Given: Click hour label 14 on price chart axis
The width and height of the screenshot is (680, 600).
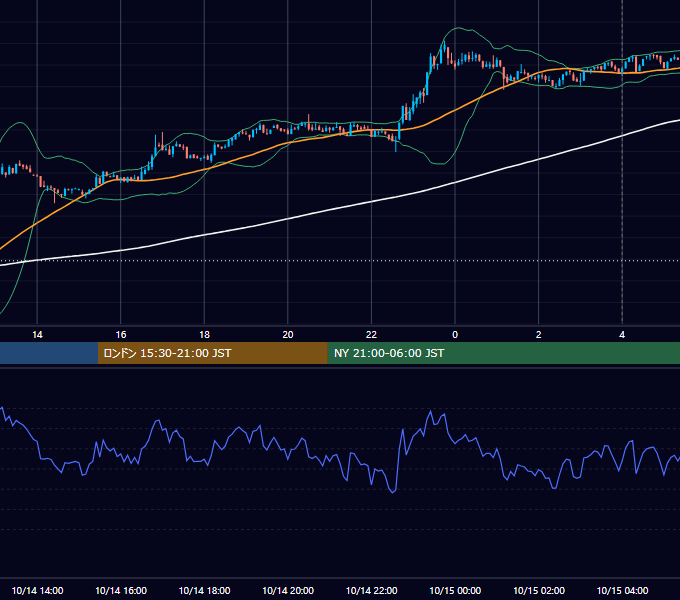Looking at the screenshot, I should coord(37,335).
